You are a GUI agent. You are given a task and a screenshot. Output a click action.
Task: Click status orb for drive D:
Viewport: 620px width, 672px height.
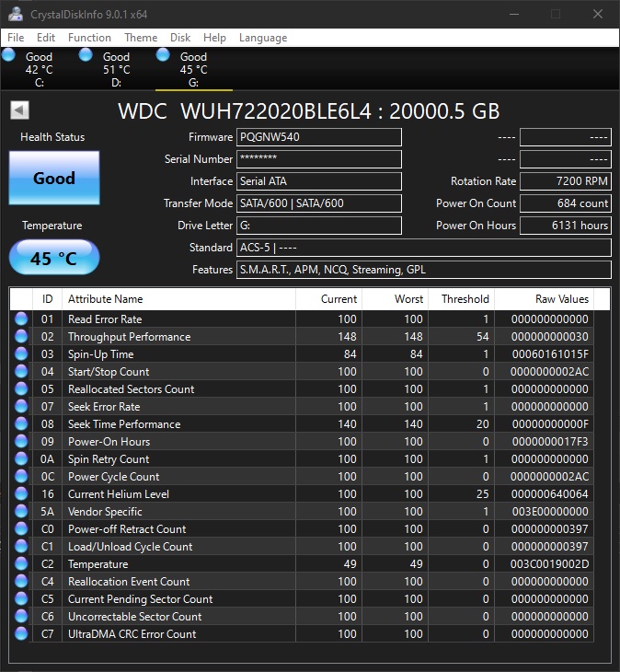coord(86,55)
